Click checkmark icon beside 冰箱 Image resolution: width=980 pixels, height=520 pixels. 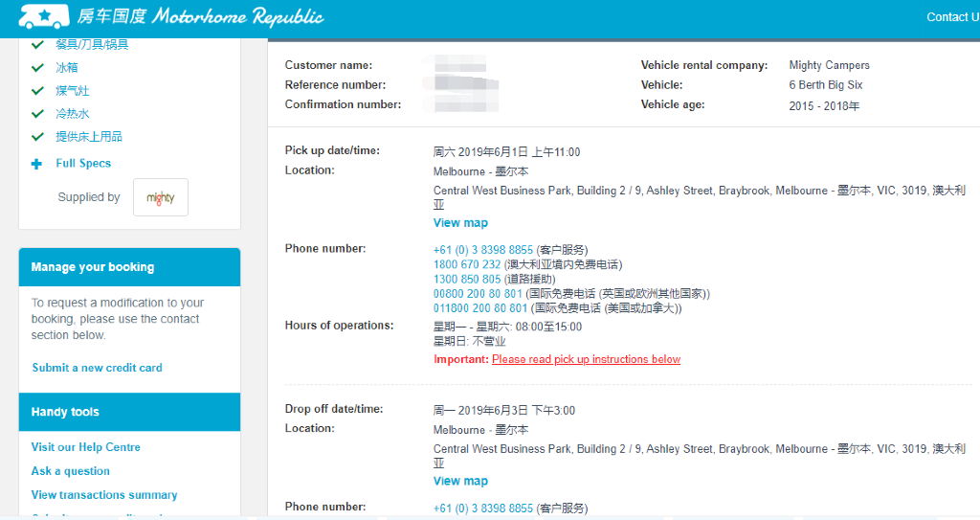pos(37,68)
